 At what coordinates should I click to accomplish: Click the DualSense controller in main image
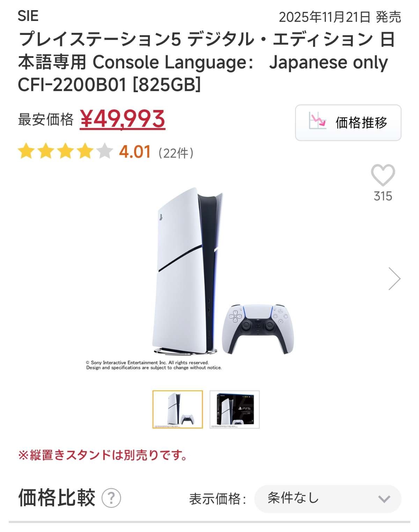[x=258, y=328]
